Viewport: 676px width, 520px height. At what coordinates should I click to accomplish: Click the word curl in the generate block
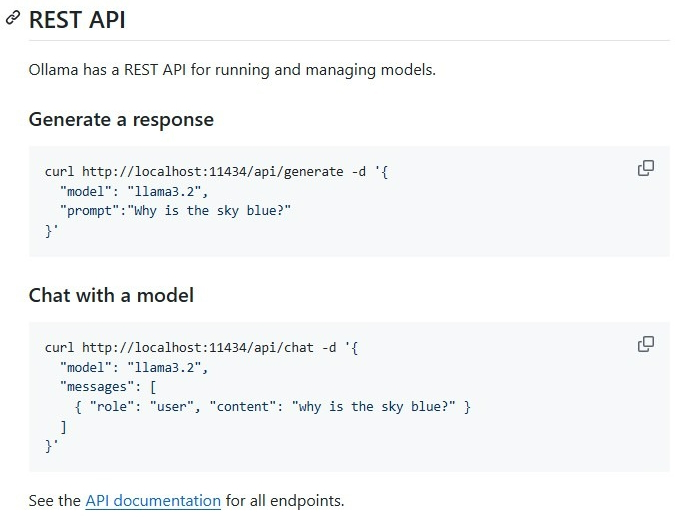(60, 171)
